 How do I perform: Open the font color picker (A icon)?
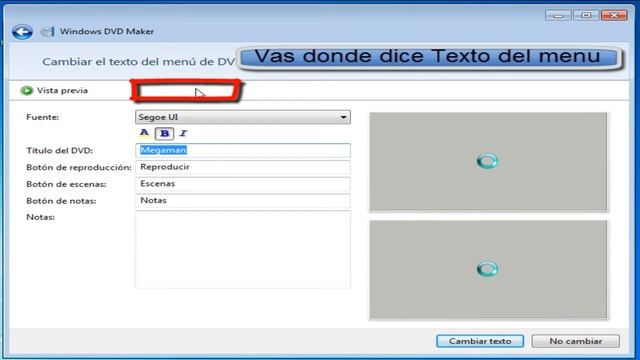[144, 133]
